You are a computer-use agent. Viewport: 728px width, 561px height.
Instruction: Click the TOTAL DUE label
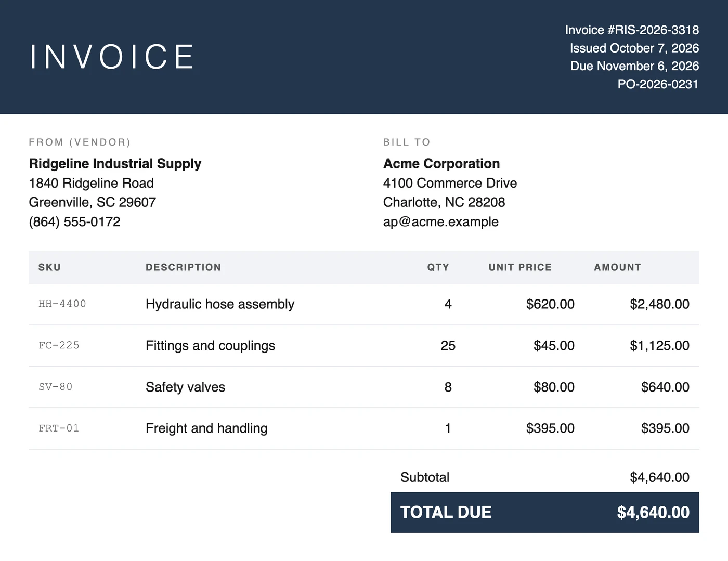[446, 513]
